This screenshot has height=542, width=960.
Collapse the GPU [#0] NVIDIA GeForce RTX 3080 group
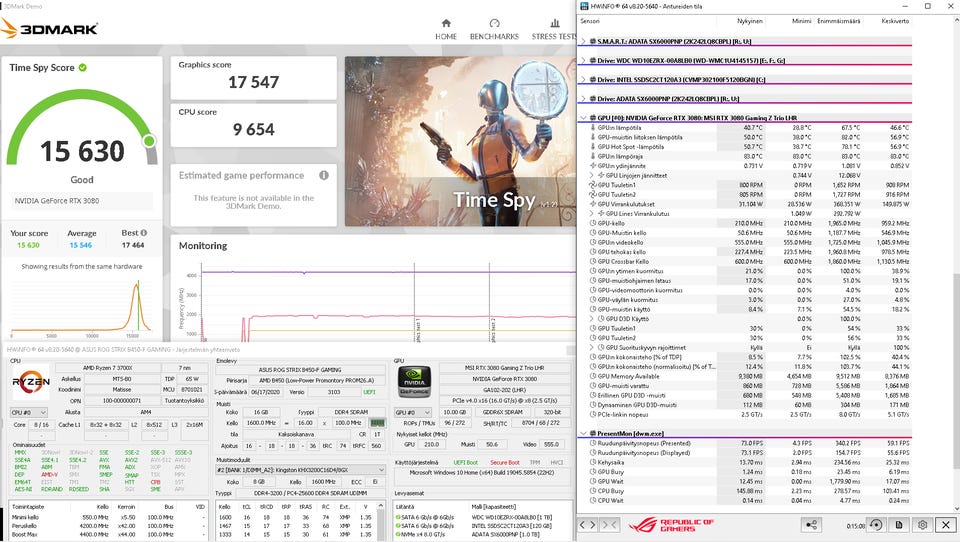click(584, 118)
